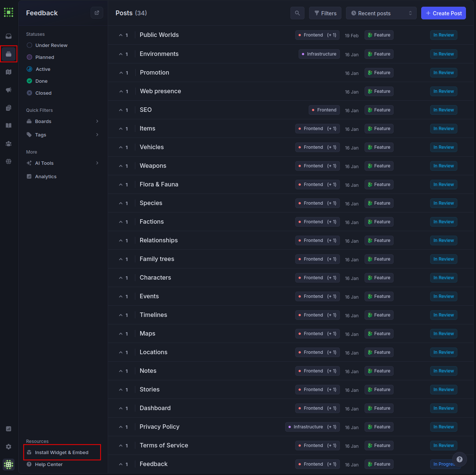Screen dimensions: 476x475
Task: Open the Web presence post
Action: tap(160, 91)
